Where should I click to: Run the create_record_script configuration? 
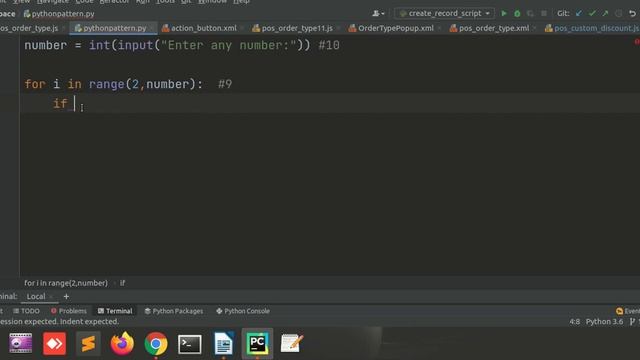coord(504,13)
